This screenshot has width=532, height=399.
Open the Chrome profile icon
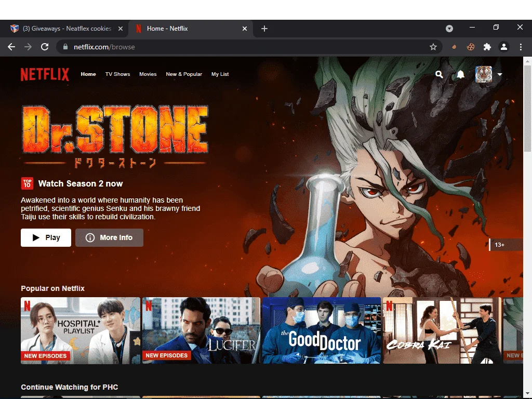[504, 47]
